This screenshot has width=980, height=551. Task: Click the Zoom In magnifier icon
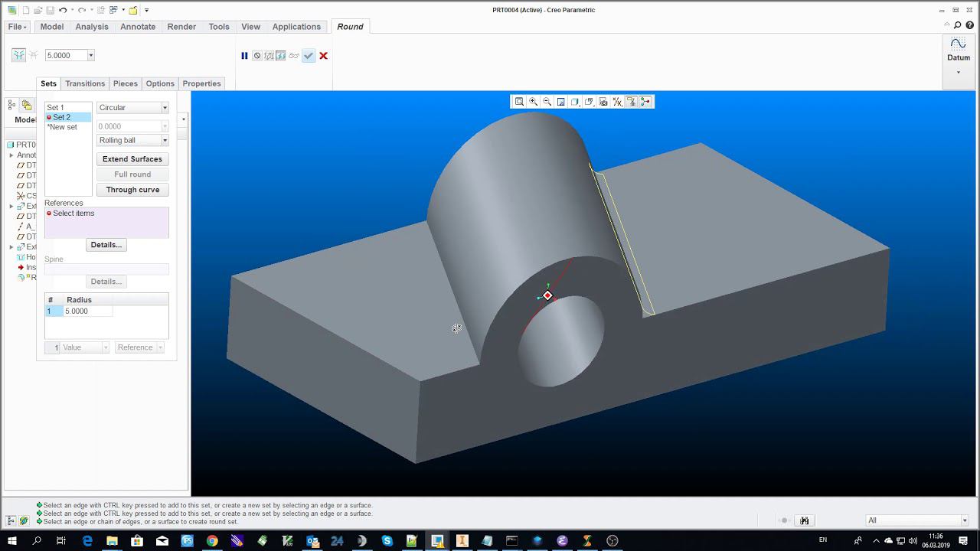533,102
